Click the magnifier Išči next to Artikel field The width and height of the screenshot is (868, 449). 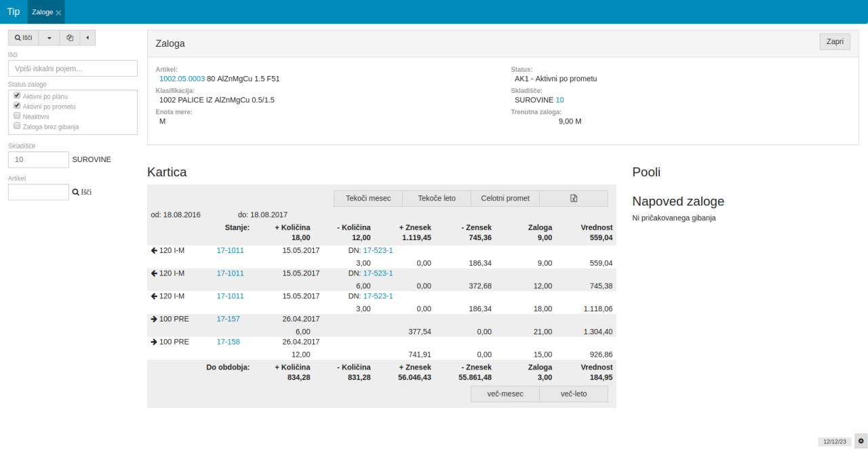82,192
